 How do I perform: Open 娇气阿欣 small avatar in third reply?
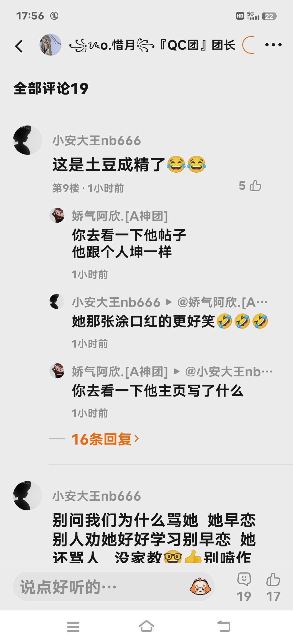57,371
